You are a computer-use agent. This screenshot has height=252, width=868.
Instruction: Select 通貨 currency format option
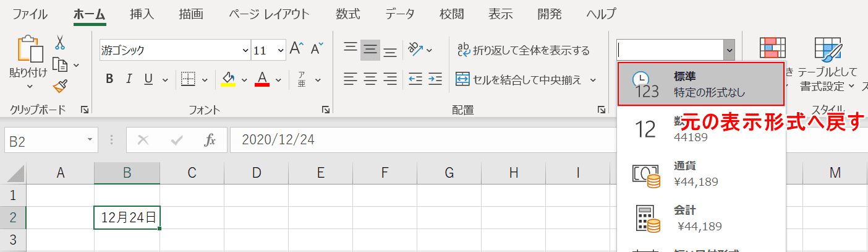pyautogui.click(x=701, y=174)
